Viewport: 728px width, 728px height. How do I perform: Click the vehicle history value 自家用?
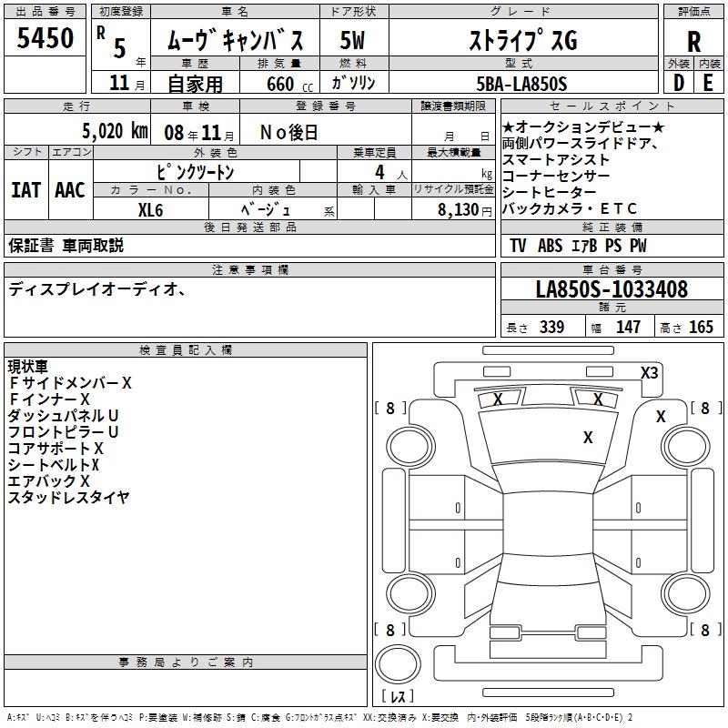pos(195,84)
